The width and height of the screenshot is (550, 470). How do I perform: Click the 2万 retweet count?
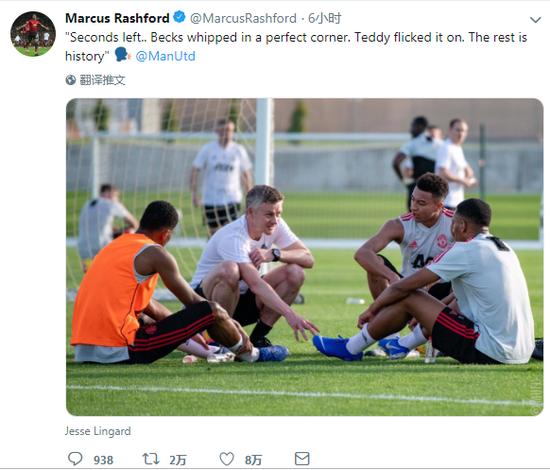click(177, 459)
